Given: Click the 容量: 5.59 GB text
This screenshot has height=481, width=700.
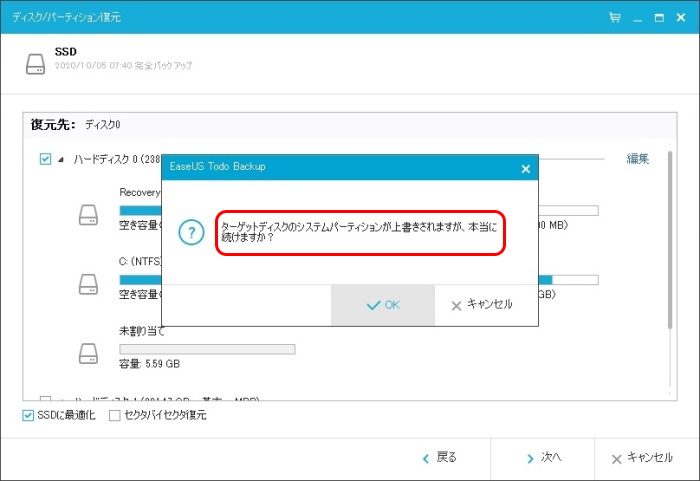Looking at the screenshot, I should [150, 364].
